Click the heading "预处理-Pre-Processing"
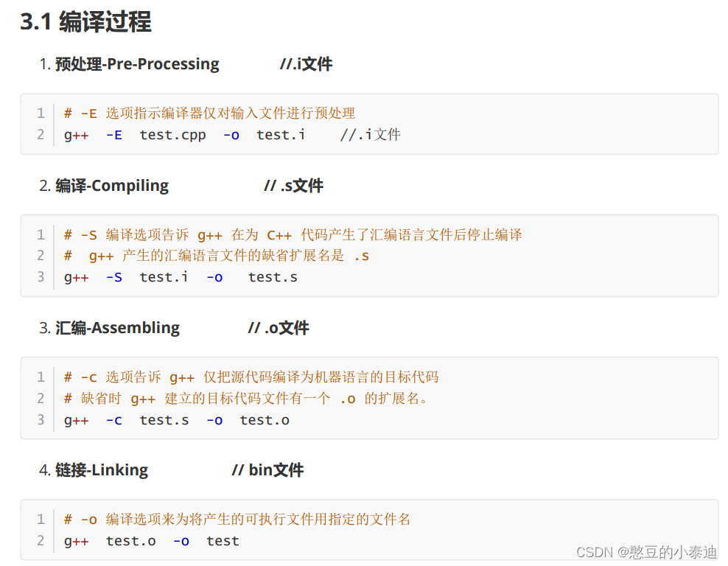The width and height of the screenshot is (728, 566). (138, 64)
